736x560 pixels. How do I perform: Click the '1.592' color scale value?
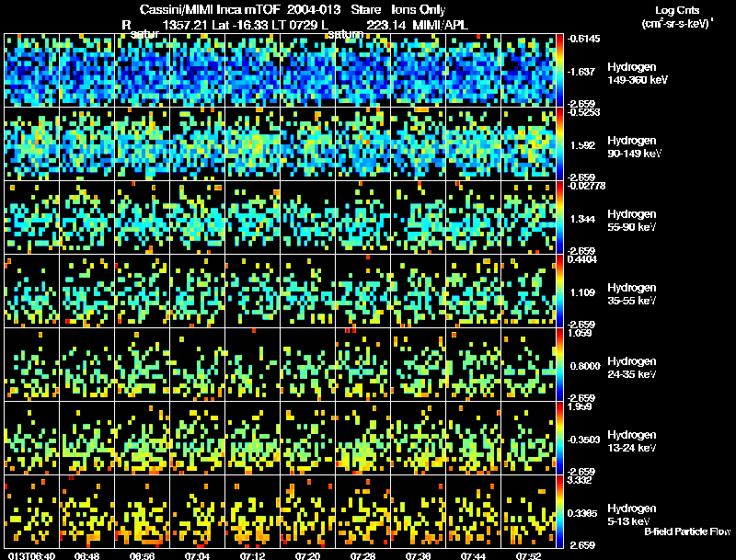(x=582, y=145)
